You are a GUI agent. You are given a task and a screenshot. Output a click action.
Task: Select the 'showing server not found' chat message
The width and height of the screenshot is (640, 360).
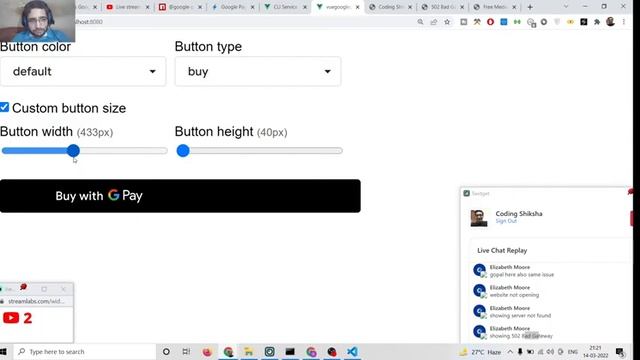click(520, 316)
